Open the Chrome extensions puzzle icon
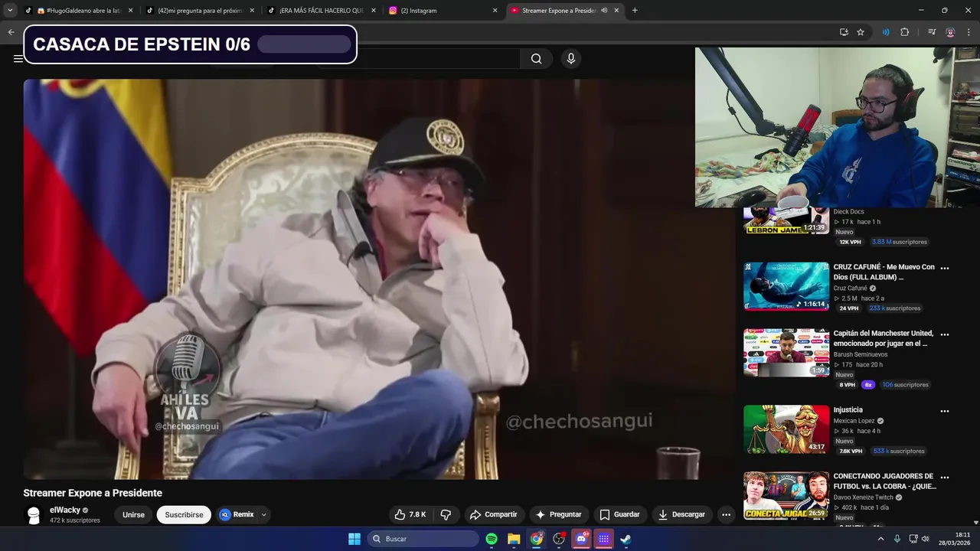This screenshot has height=551, width=980. pyautogui.click(x=905, y=32)
